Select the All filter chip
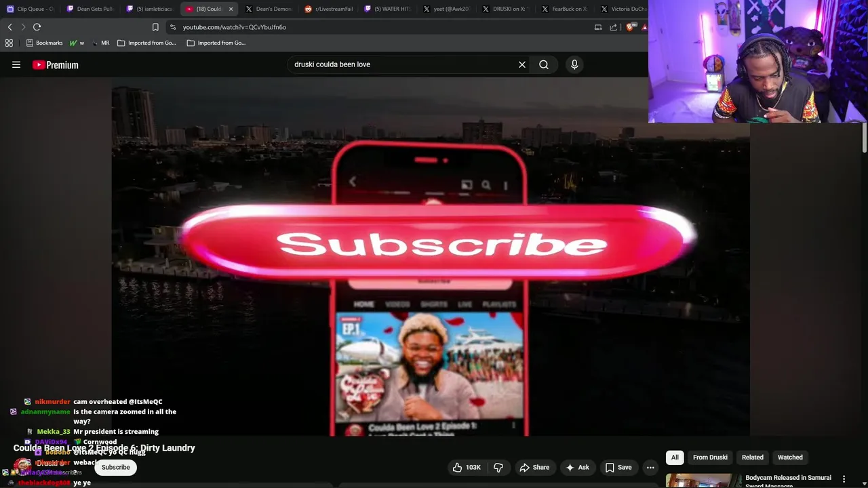868x488 pixels. (x=675, y=457)
